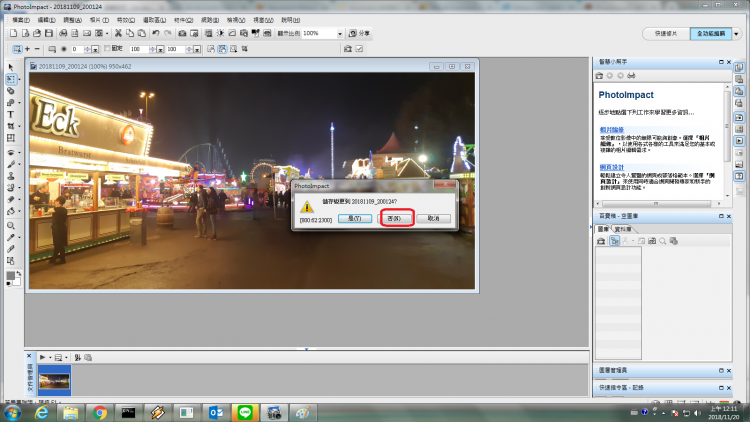Image resolution: width=750 pixels, height=422 pixels.
Task: Select the Red Eye removal tool
Action: pos(11,153)
